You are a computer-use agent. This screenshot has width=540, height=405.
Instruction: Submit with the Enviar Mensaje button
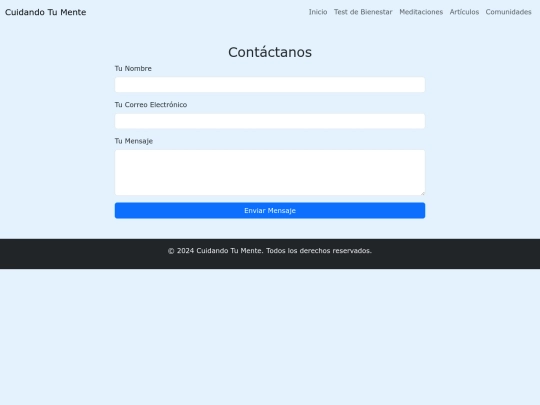click(270, 210)
